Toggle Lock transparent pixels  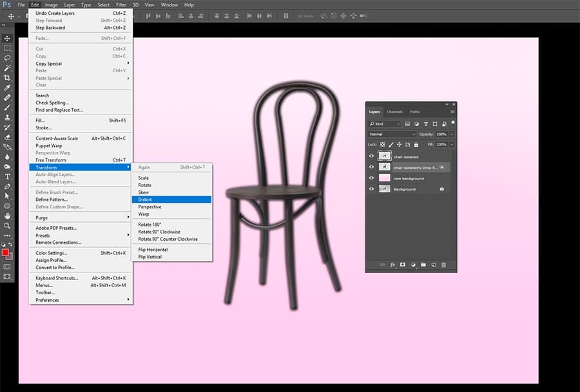(382, 144)
